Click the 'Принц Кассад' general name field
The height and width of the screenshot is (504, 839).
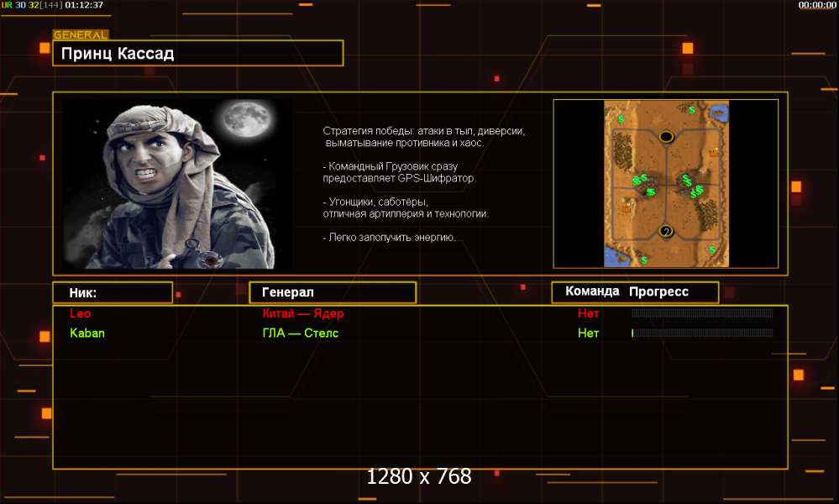198,54
